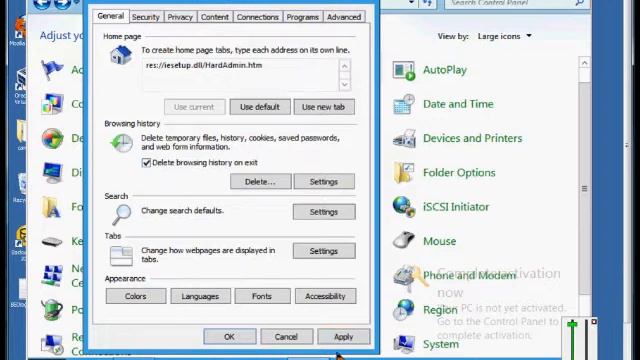Image resolution: width=640 pixels, height=360 pixels.
Task: Switch to the General tab
Action: click(x=111, y=16)
